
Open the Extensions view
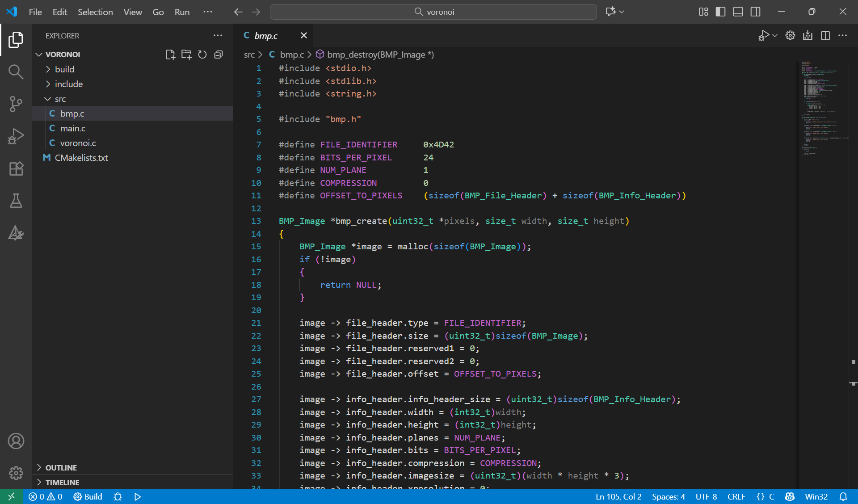click(x=16, y=168)
